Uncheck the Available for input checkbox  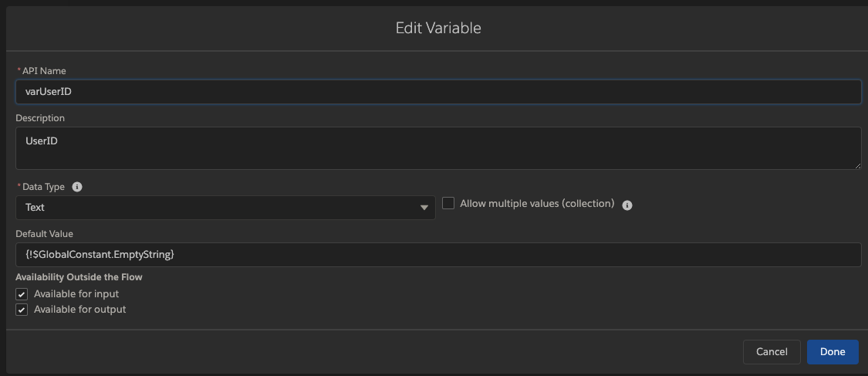click(x=22, y=294)
